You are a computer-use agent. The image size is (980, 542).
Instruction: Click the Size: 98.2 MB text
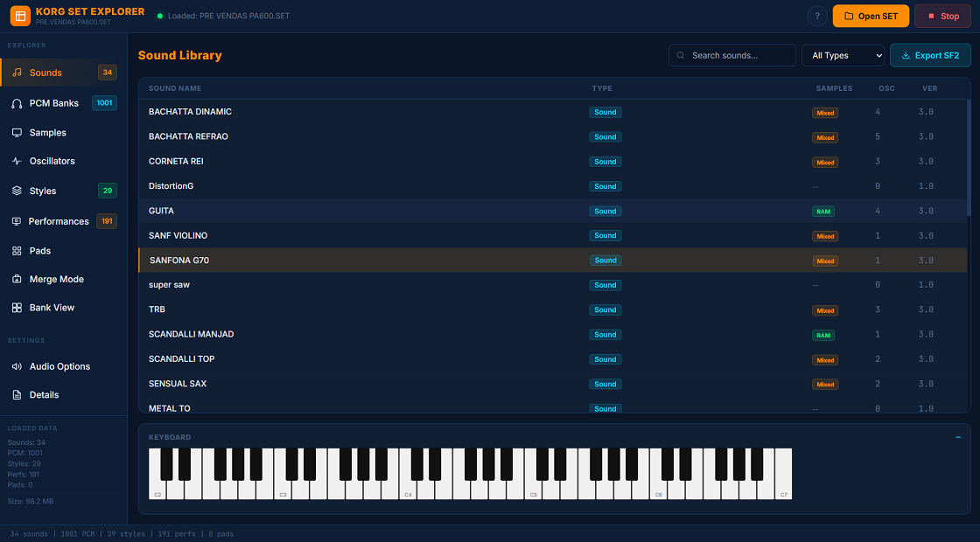pyautogui.click(x=31, y=502)
